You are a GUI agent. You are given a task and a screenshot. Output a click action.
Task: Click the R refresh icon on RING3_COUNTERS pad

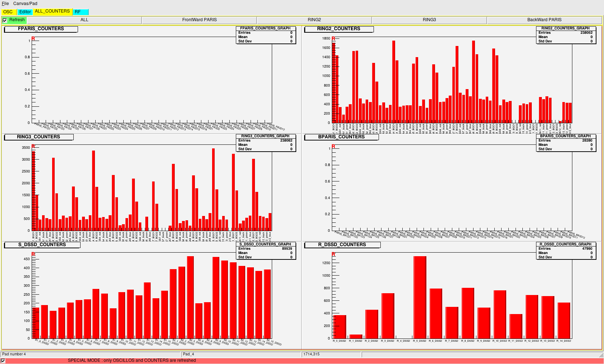[33, 147]
